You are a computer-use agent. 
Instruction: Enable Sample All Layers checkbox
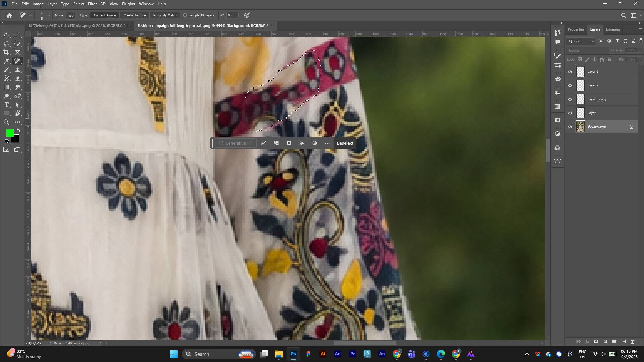185,15
